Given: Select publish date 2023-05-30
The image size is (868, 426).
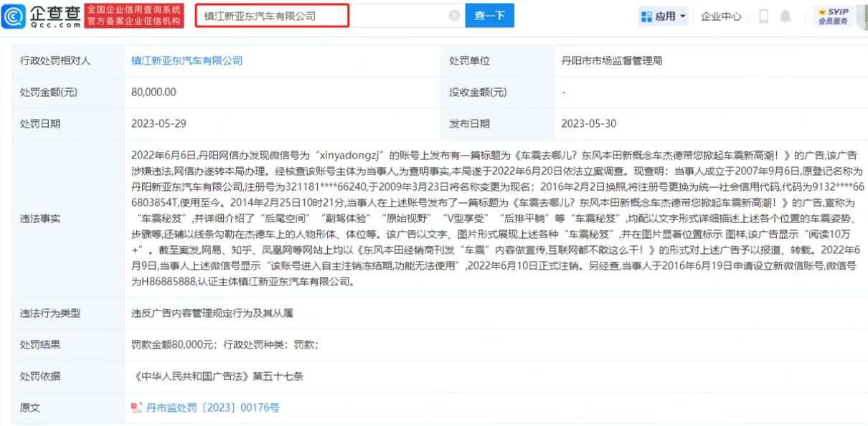Looking at the screenshot, I should (588, 123).
